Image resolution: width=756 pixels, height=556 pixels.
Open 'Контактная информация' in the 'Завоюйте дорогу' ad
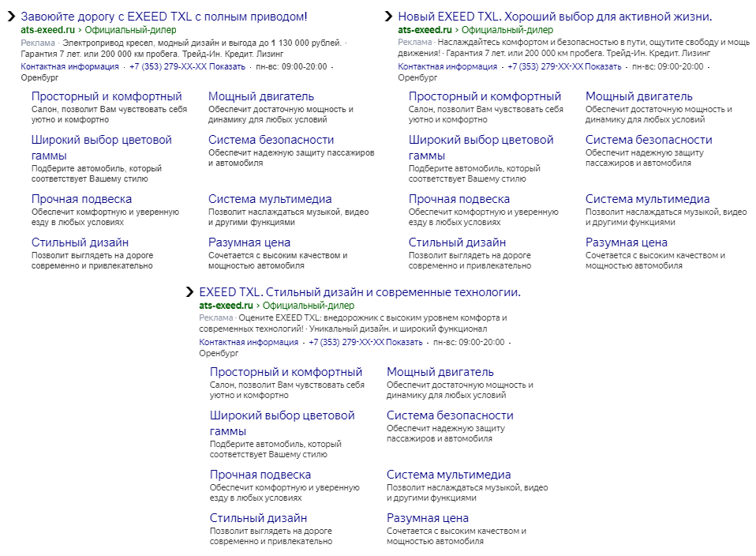tap(70, 66)
